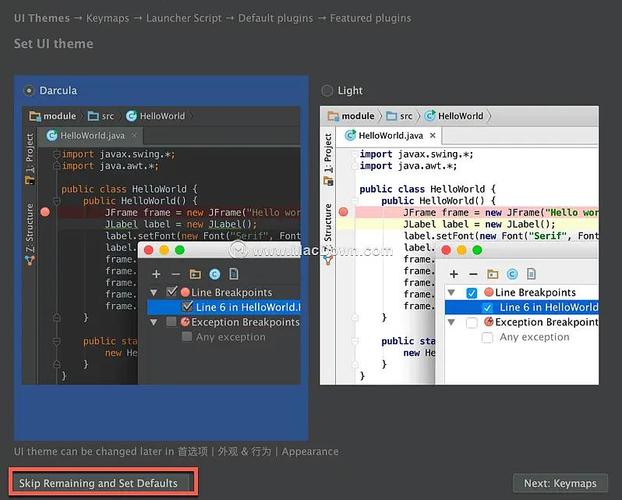The width and height of the screenshot is (622, 500).
Task: Toggle Exception Breakpoint checkbox in Light preview
Action: pyautogui.click(x=472, y=323)
